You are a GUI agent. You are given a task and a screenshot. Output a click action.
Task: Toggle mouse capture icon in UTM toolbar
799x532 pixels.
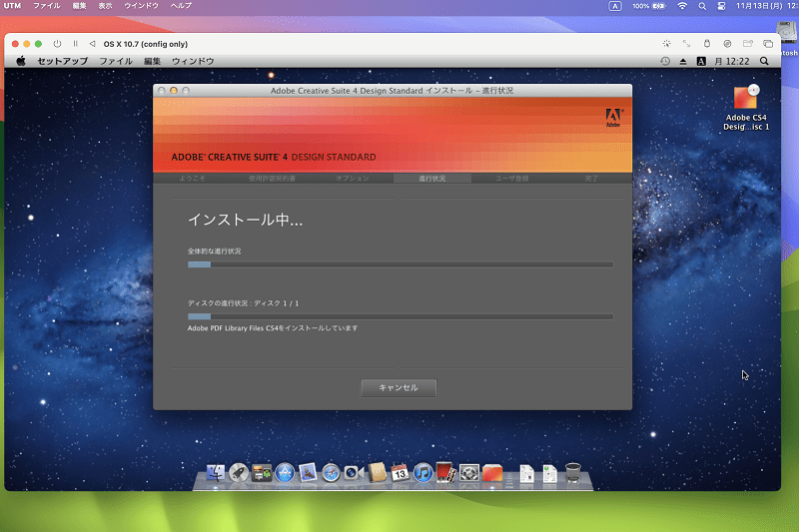(666, 44)
